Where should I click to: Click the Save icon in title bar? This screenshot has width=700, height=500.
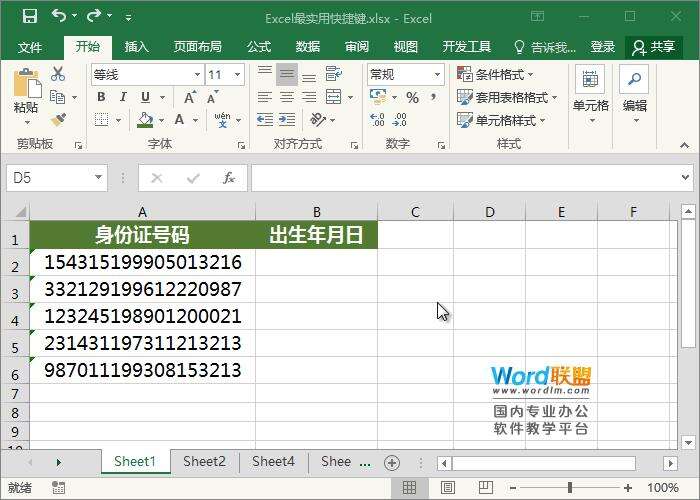(x=29, y=17)
